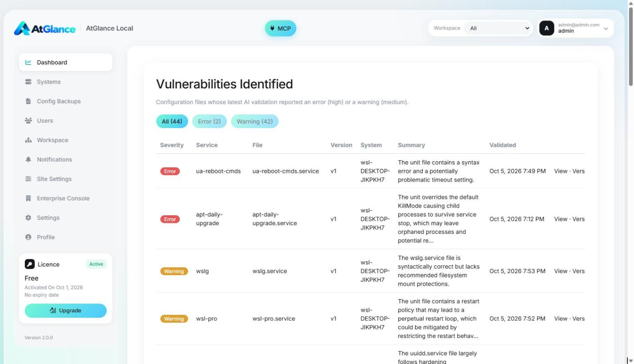The width and height of the screenshot is (634, 364).
Task: Click the Severity column header
Action: 172,145
